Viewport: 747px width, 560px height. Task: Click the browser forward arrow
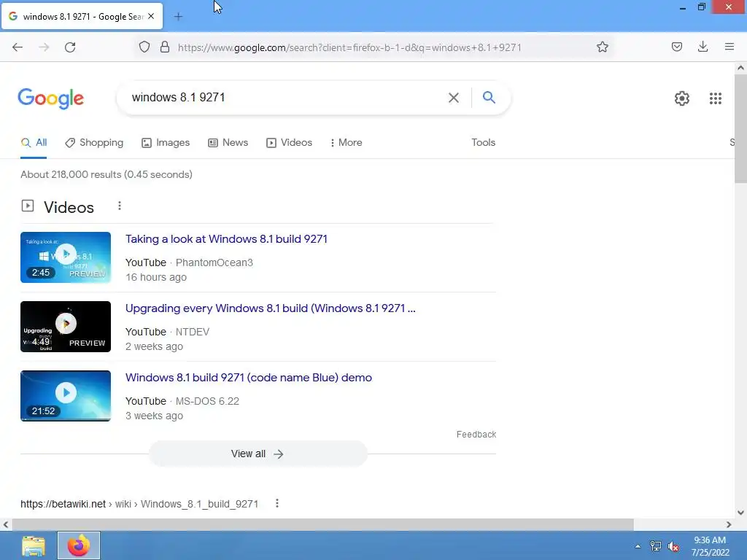coord(44,47)
